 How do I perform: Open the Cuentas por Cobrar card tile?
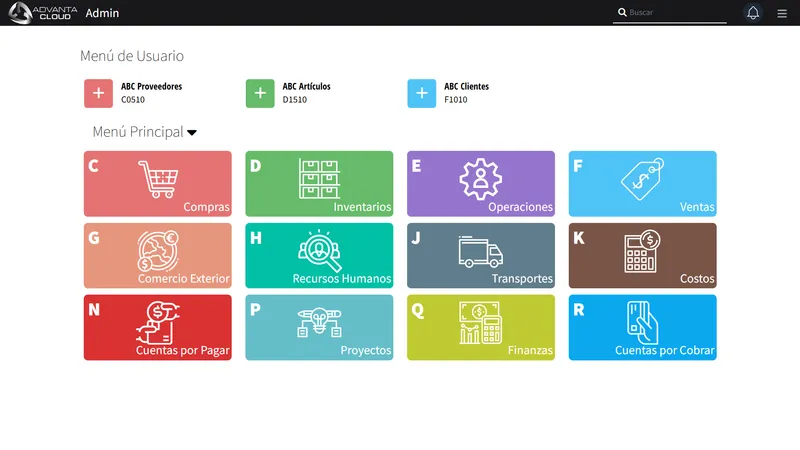point(642,328)
